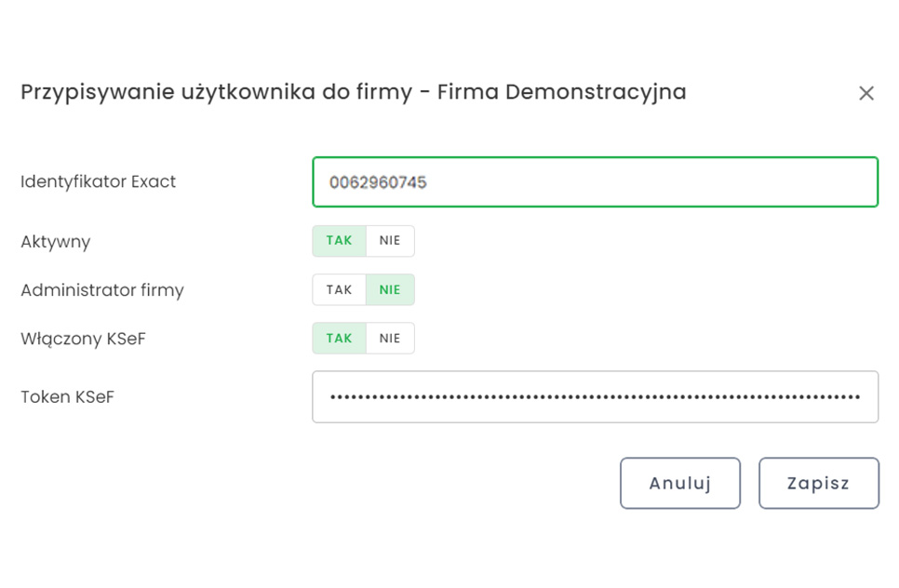
Task: Switch Aktywny to NIE
Action: click(x=389, y=240)
